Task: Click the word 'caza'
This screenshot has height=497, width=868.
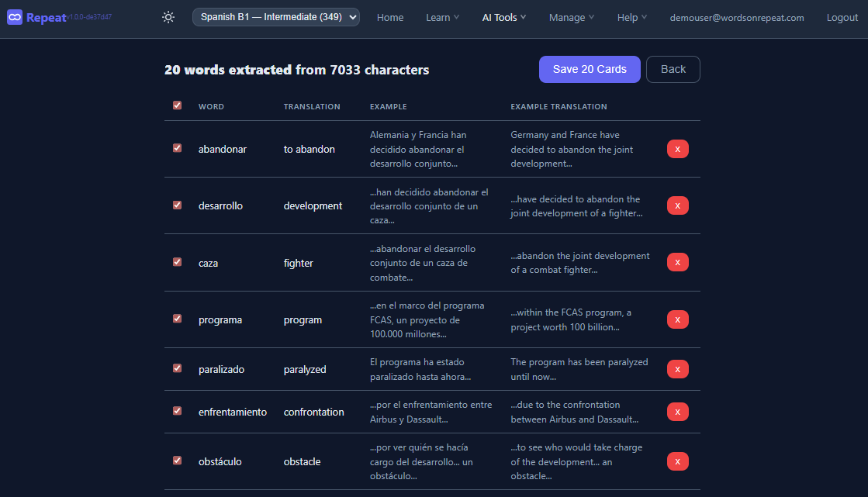Action: pos(208,263)
